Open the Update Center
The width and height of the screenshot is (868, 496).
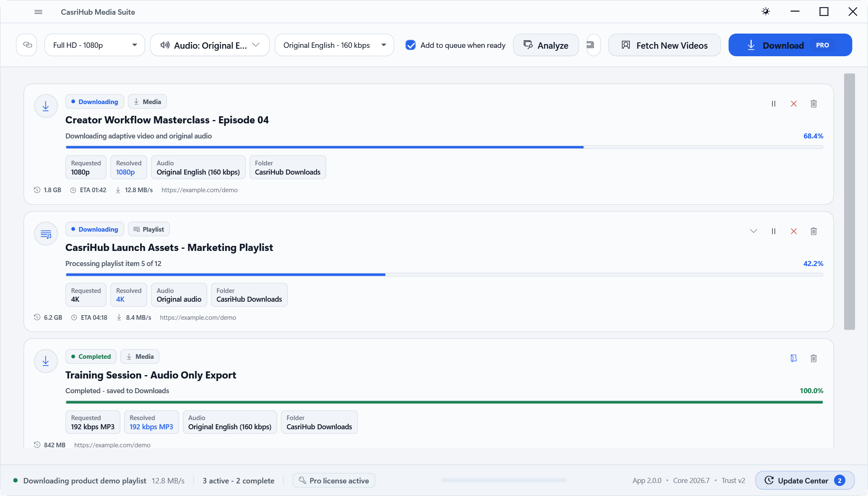click(805, 480)
